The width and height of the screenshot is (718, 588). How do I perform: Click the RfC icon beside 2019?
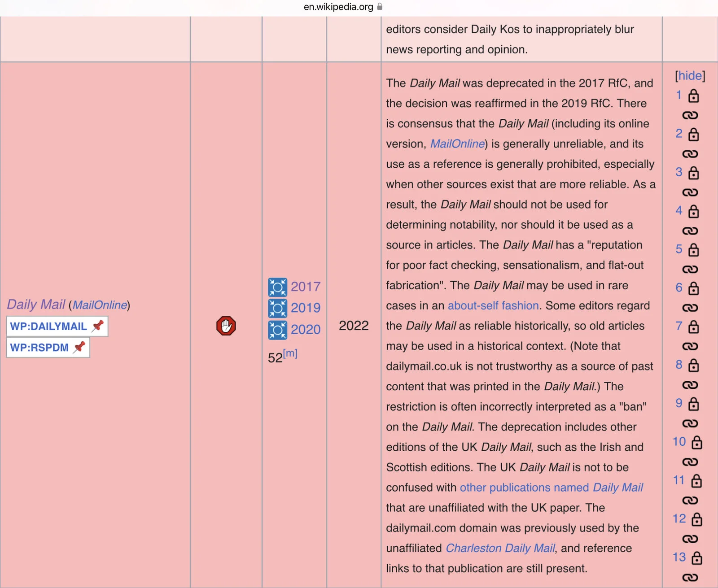point(277,308)
